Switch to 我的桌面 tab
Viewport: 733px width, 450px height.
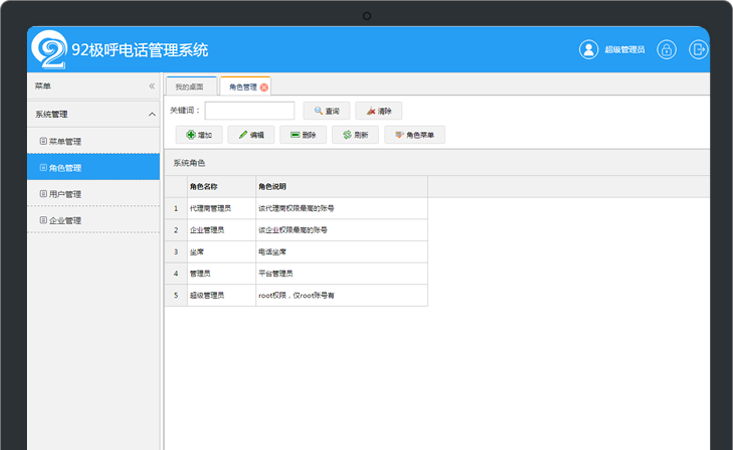point(189,87)
